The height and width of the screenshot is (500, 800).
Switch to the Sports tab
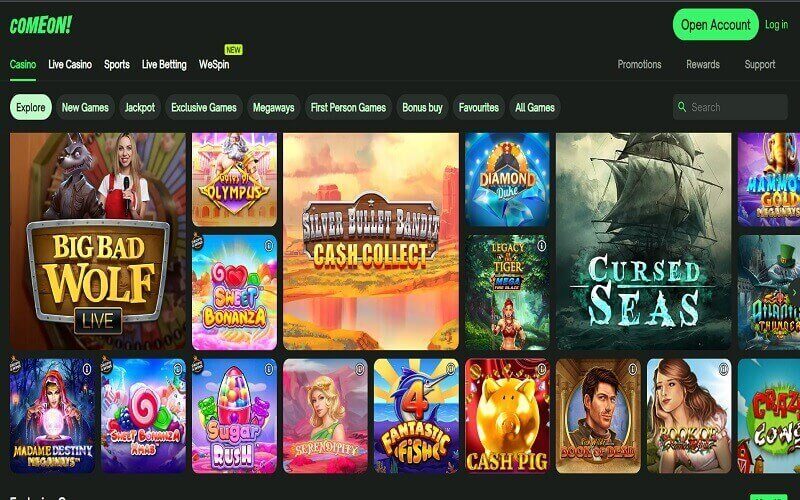coord(117,64)
